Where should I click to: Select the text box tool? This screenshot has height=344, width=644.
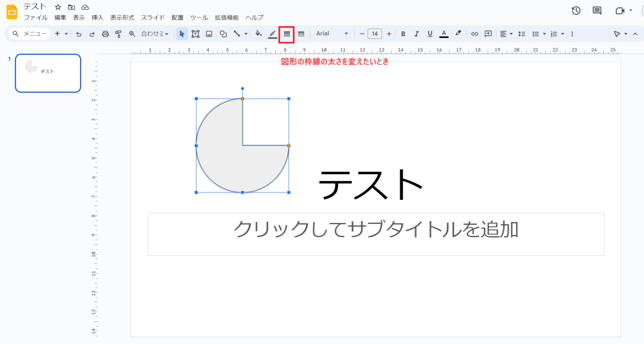pos(195,34)
